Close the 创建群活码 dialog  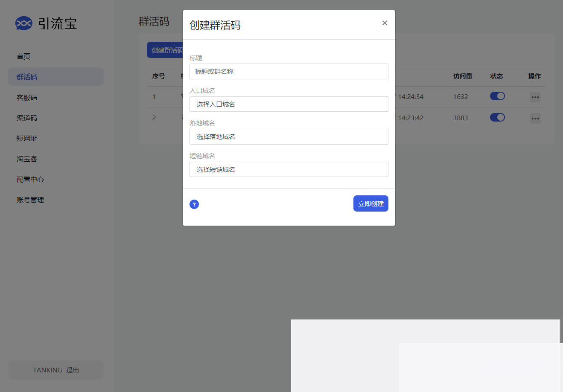[385, 23]
